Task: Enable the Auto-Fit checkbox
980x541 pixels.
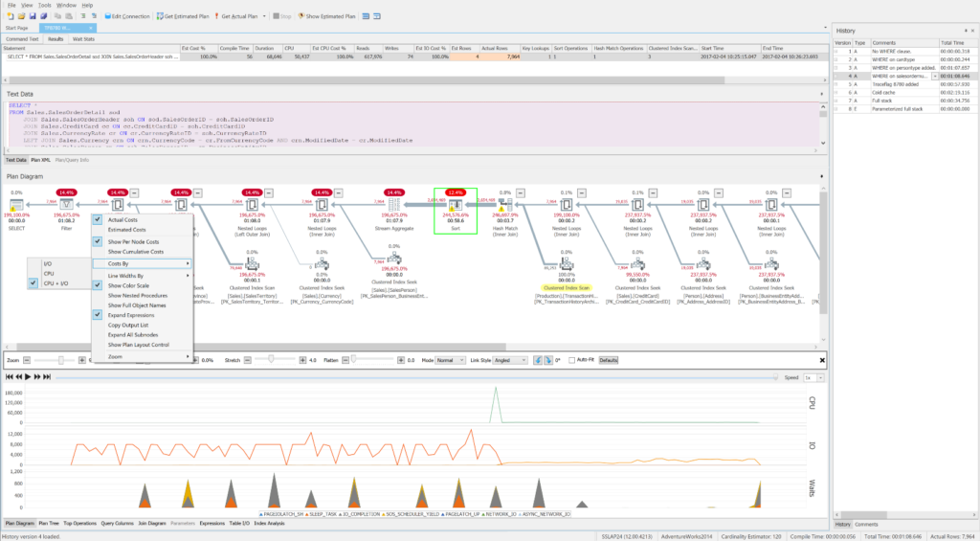Action: coord(572,360)
